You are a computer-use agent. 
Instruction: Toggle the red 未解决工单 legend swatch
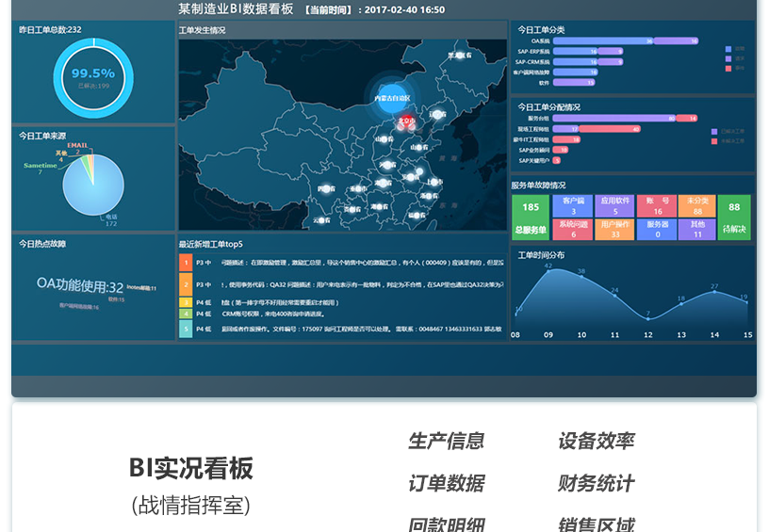tap(714, 141)
